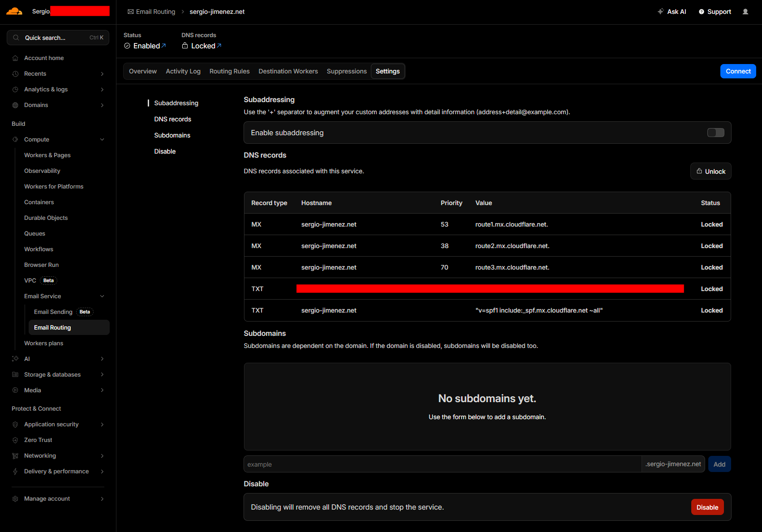The image size is (762, 532).
Task: Click the Compute diamond icon
Action: coord(15,140)
